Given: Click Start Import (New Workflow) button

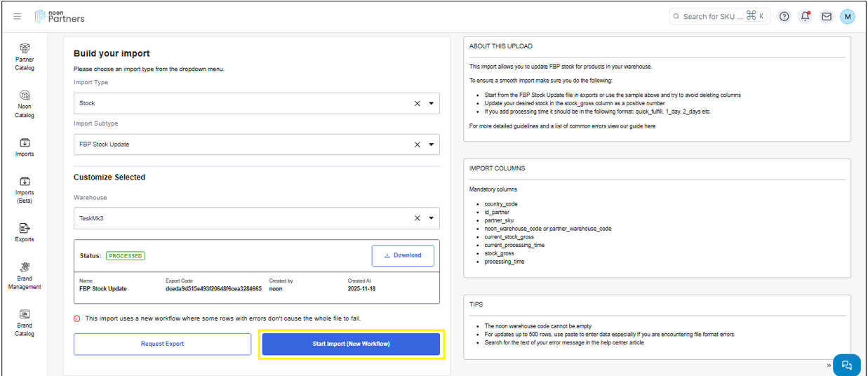Looking at the screenshot, I should [x=351, y=344].
